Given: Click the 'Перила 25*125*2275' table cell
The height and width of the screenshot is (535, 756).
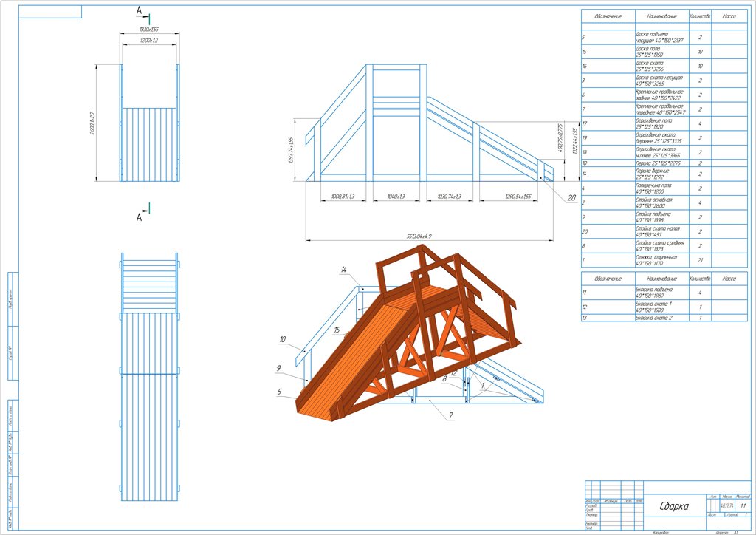Looking at the screenshot, I should click(662, 163).
